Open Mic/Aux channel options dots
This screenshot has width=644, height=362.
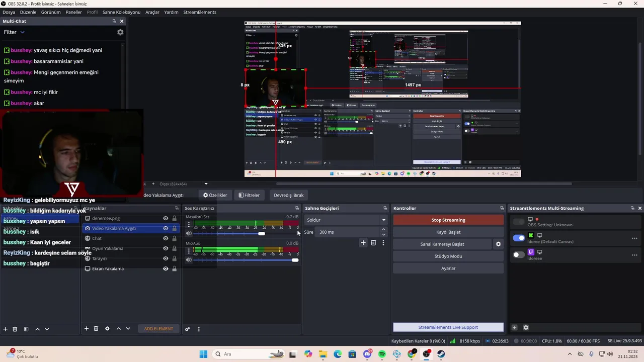click(189, 251)
